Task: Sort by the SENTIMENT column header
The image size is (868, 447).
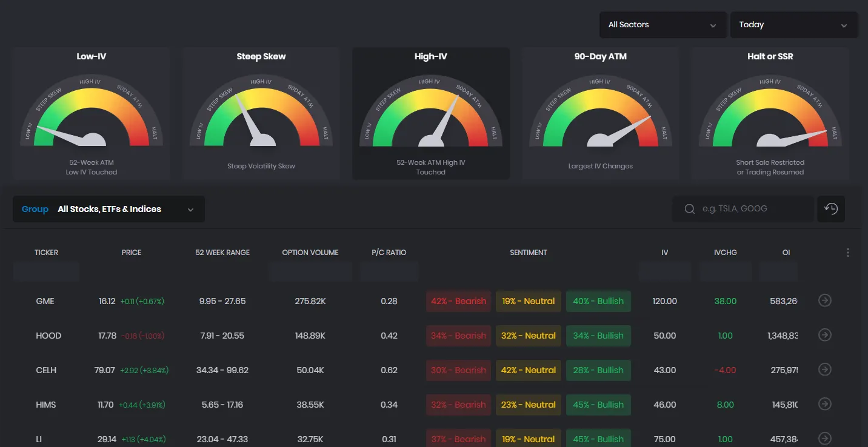Action: pos(529,253)
